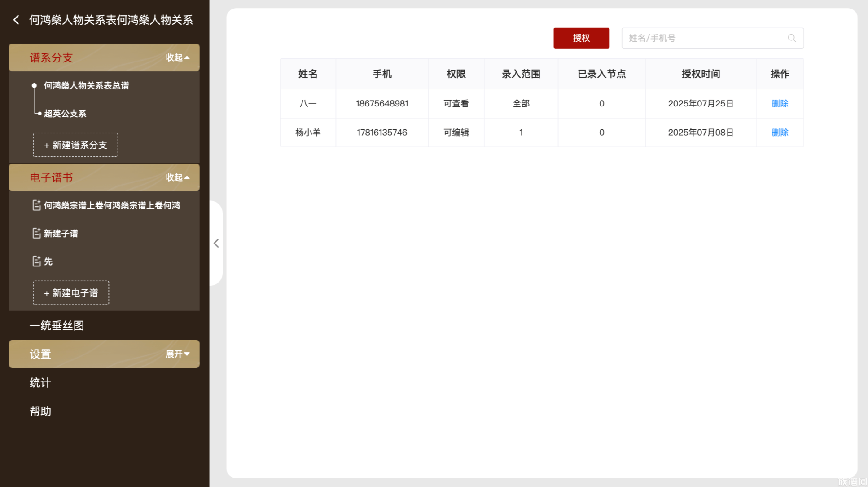Viewport: 868px width, 487px height.
Task: Select the 何鸿燊人物关系表总谱 tree item
Action: click(x=86, y=85)
